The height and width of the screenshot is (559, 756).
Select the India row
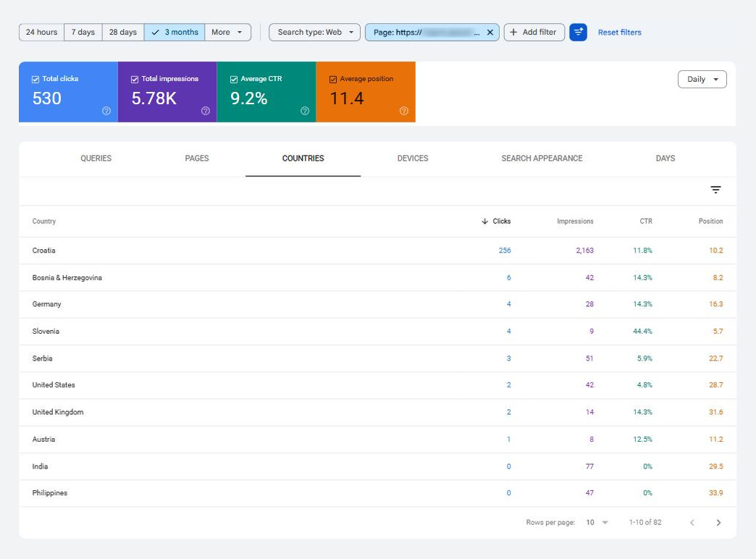377,466
